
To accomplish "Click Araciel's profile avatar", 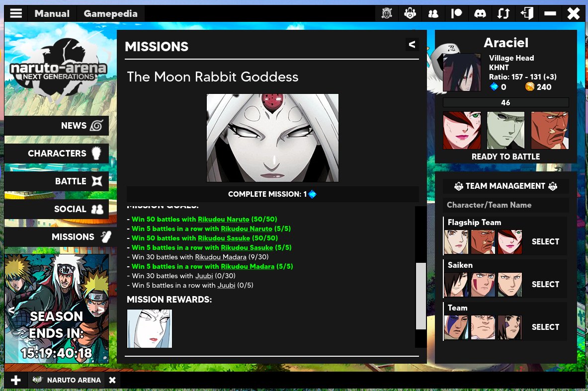I will pos(462,73).
